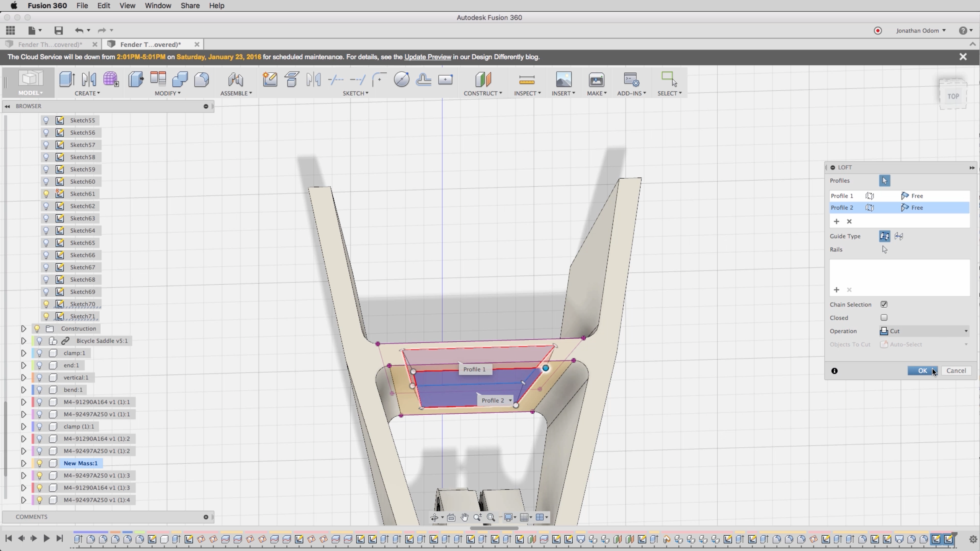Open the Operation Cut dropdown
Image resolution: width=980 pixels, height=551 pixels.
click(924, 331)
